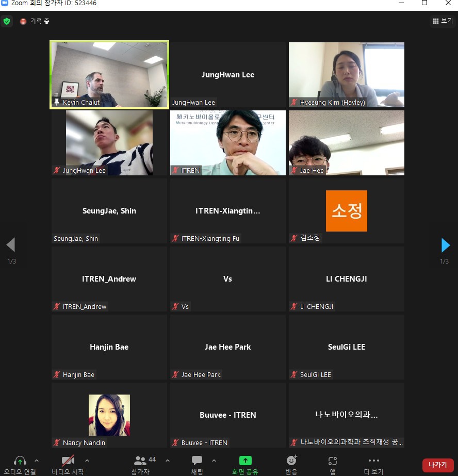
Task: Open the Chat panel
Action: coord(197,461)
